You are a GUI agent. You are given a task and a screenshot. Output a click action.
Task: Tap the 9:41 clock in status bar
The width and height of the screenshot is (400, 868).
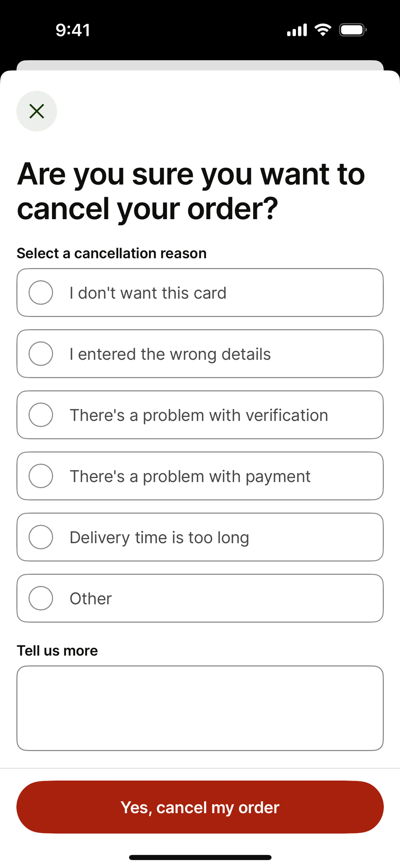[73, 30]
